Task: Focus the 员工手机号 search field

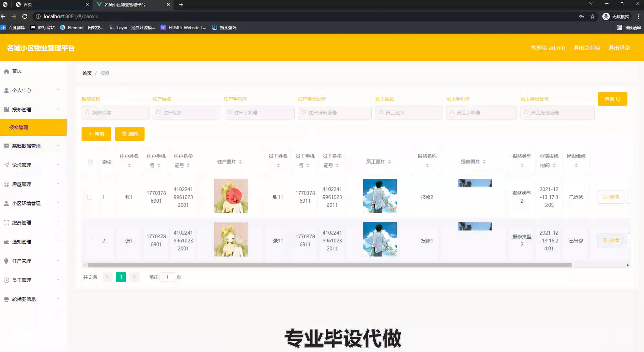Action: tap(481, 112)
